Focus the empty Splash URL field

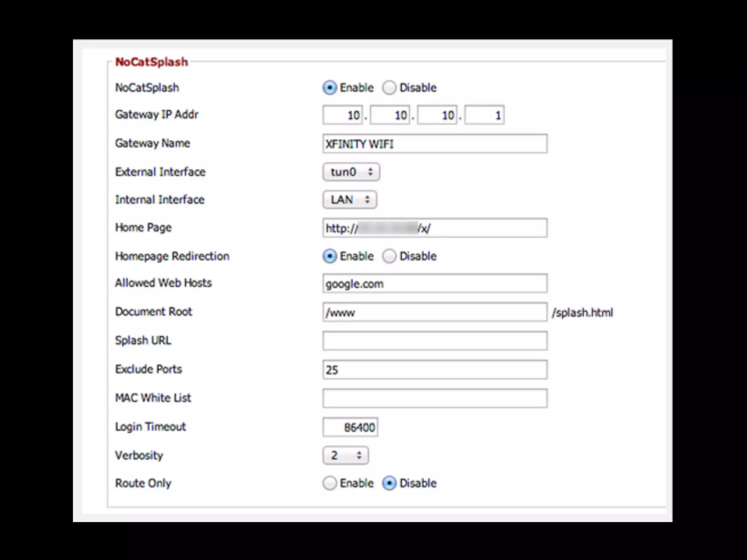coord(434,341)
